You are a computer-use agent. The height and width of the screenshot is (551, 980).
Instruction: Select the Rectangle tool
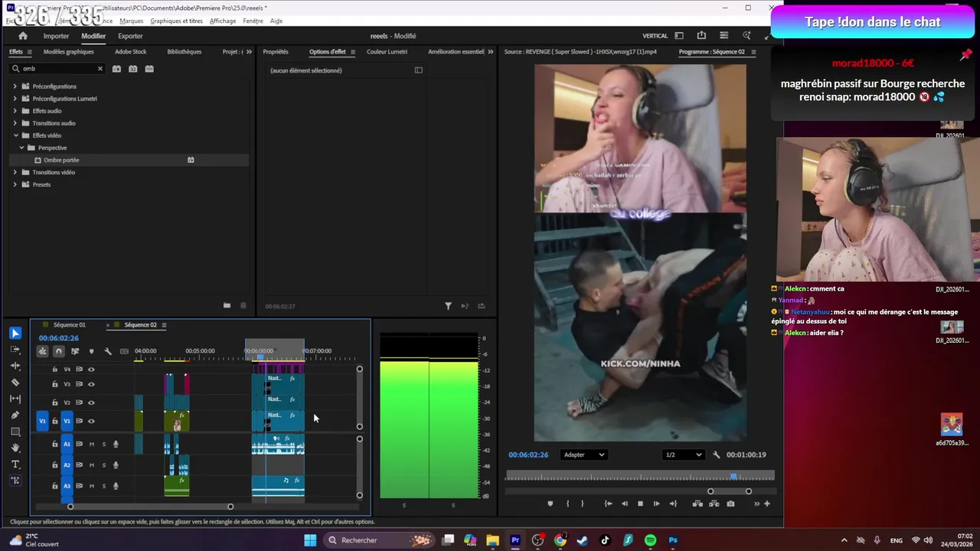point(15,432)
